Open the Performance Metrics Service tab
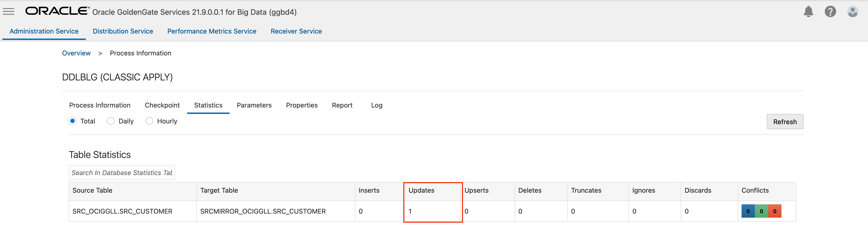This screenshot has width=868, height=245. tap(212, 31)
